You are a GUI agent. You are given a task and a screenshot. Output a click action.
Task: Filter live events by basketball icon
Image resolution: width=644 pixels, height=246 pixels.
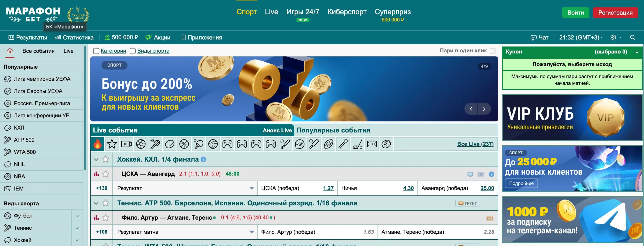click(x=184, y=144)
